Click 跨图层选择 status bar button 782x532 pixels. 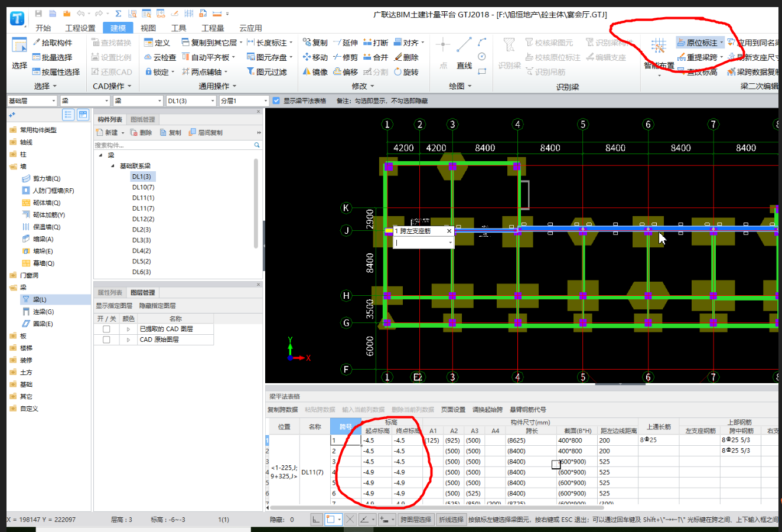(x=415, y=520)
